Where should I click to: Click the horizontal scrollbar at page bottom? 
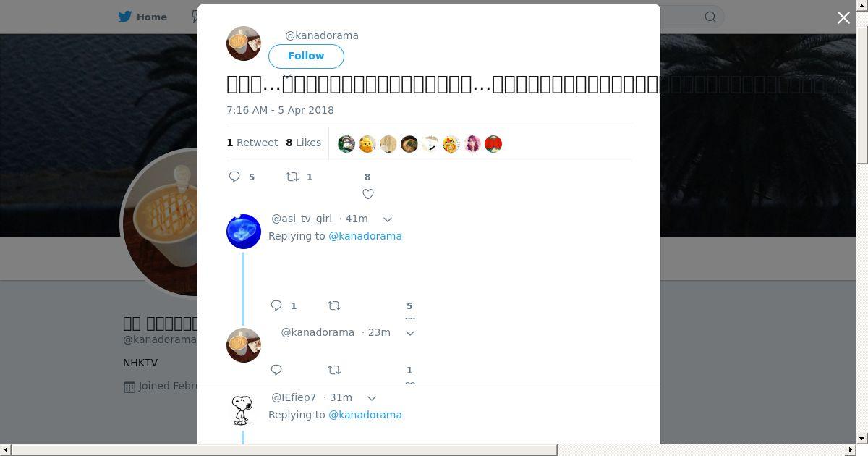click(284, 450)
